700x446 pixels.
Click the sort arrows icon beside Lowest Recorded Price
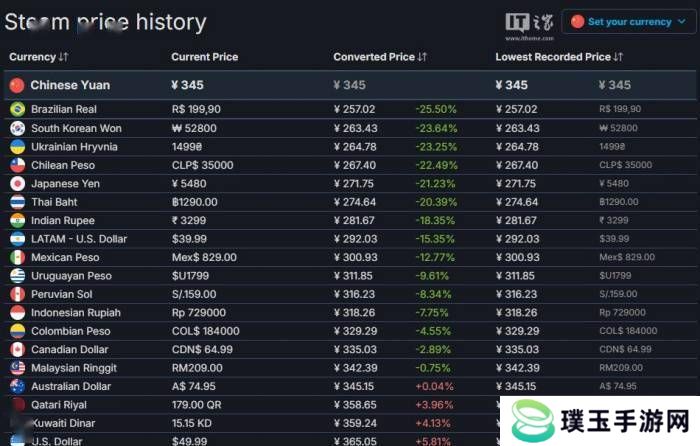[x=618, y=57]
